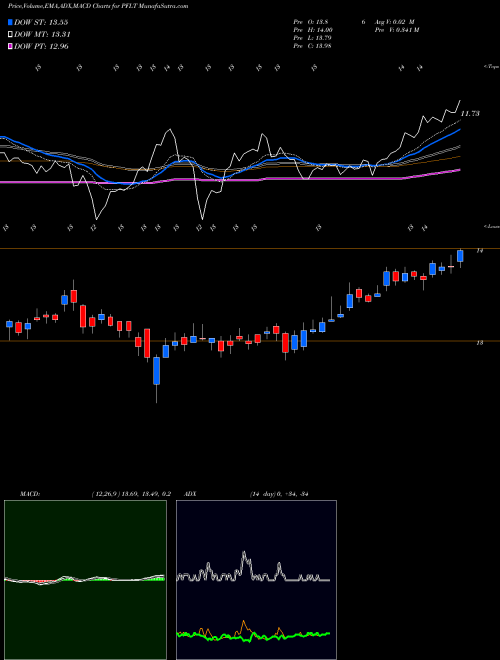The height and width of the screenshot is (660, 500).
Task: Select the 'DOW ST: 13.55' legend label
Action: (41, 22)
